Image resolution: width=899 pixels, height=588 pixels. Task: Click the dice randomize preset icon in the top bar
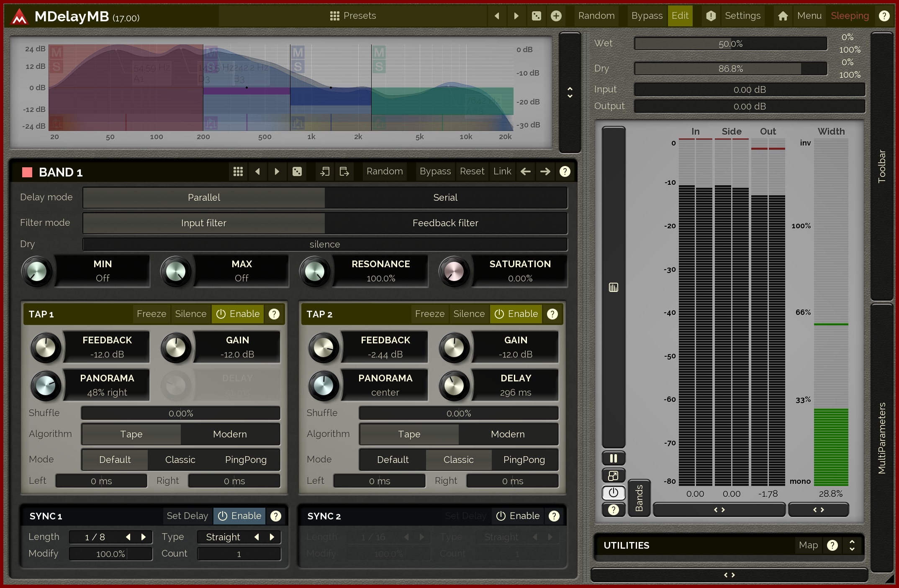click(536, 16)
